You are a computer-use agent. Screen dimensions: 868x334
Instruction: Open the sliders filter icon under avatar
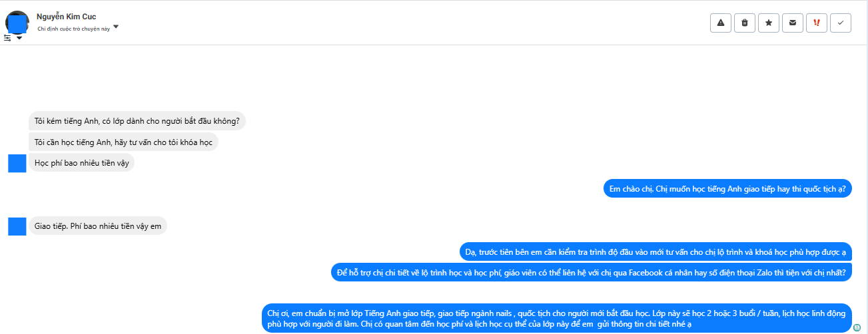[x=7, y=38]
